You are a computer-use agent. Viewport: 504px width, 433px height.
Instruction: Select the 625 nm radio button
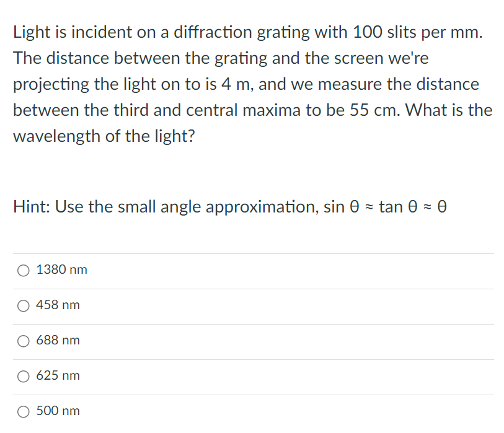point(23,376)
